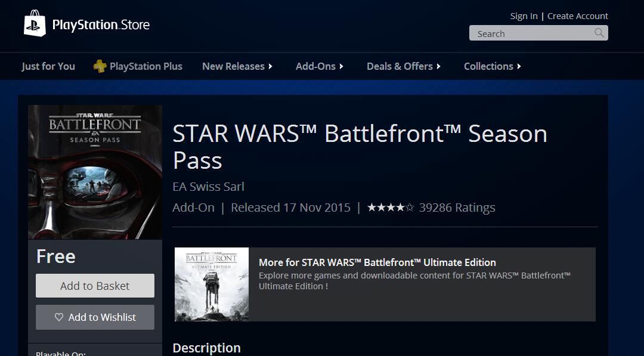Image resolution: width=644 pixels, height=356 pixels.
Task: Open the Sign In link
Action: 524,16
